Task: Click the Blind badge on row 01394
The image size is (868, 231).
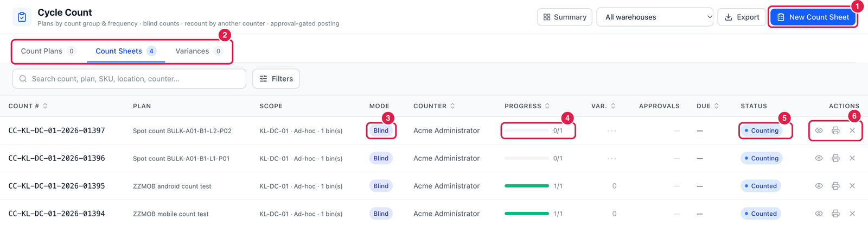Action: [x=381, y=214]
